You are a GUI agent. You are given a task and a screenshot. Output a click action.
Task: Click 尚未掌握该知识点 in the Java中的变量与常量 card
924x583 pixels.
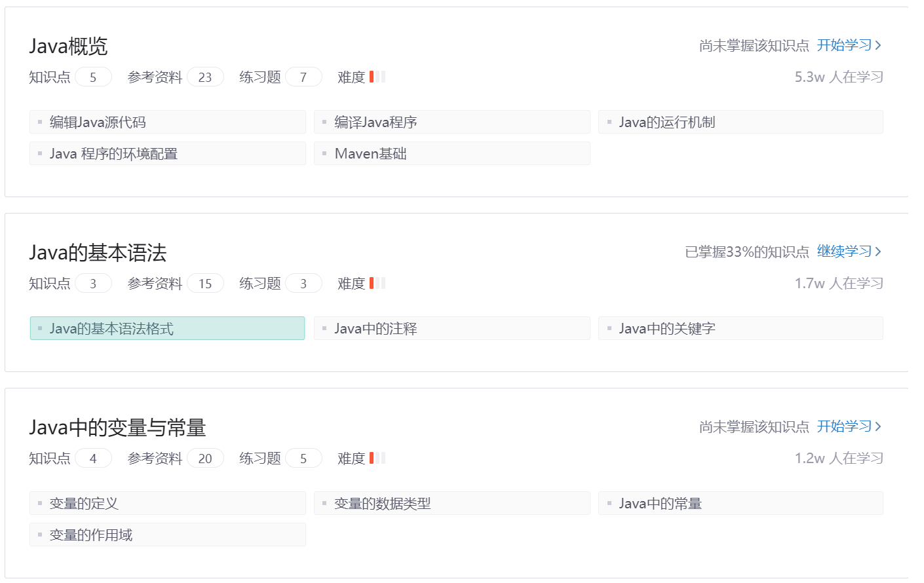pos(754,427)
